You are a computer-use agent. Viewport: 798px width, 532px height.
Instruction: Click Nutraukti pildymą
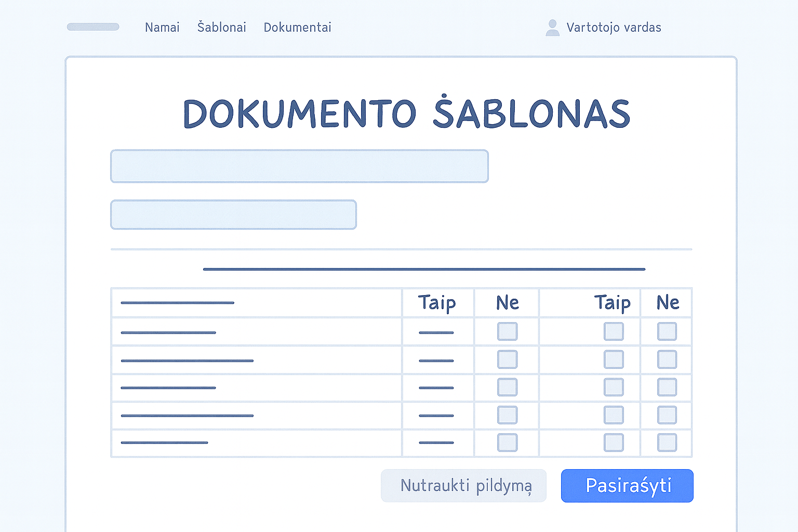464,485
